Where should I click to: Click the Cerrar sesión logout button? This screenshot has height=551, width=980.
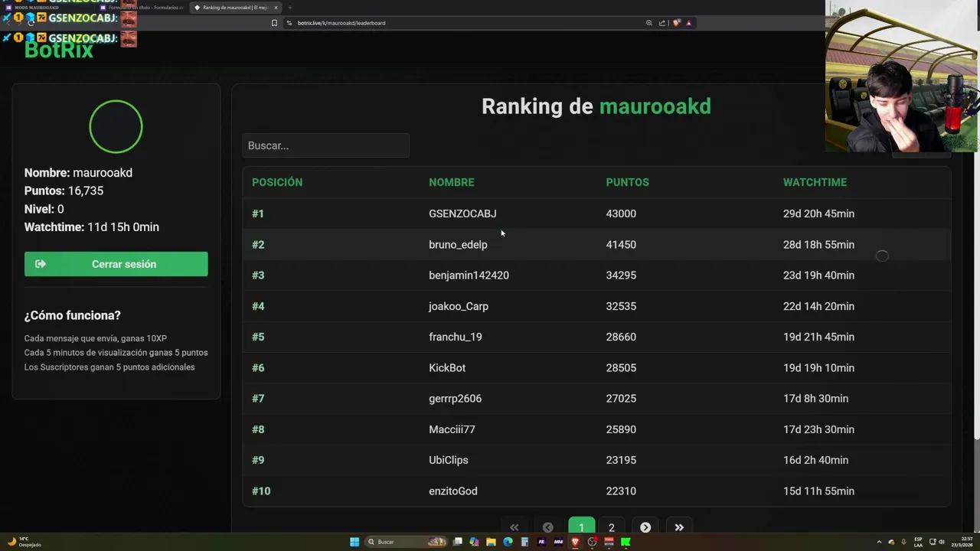tap(116, 264)
